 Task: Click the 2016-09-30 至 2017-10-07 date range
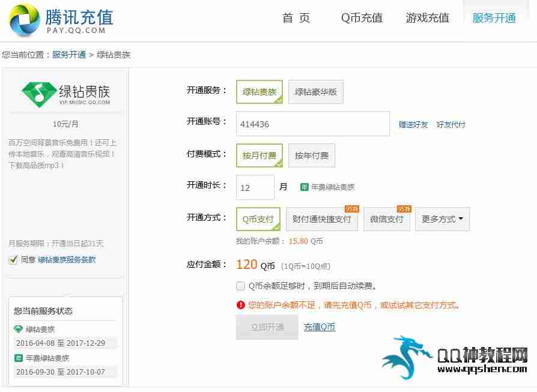(61, 372)
